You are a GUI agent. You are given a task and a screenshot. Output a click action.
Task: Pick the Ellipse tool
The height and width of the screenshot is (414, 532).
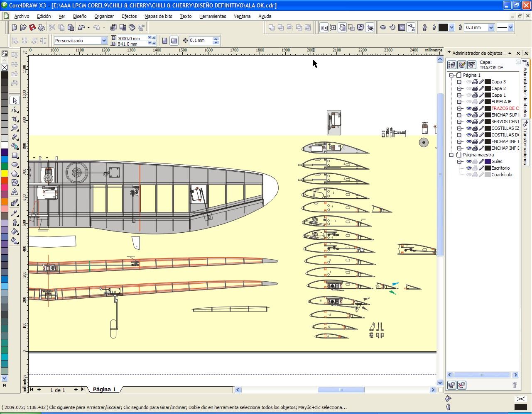(x=15, y=165)
